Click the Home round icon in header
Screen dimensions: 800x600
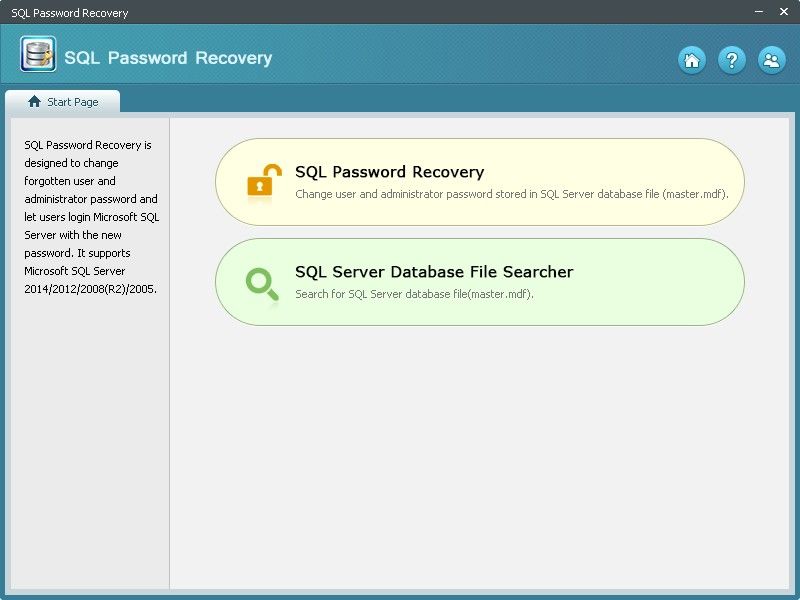point(692,60)
